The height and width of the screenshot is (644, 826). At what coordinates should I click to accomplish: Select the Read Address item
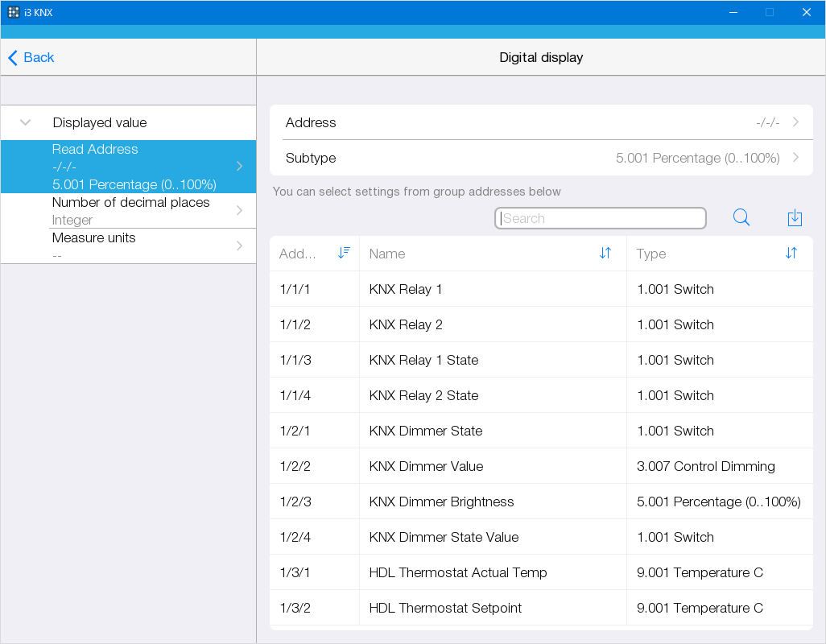(x=129, y=167)
